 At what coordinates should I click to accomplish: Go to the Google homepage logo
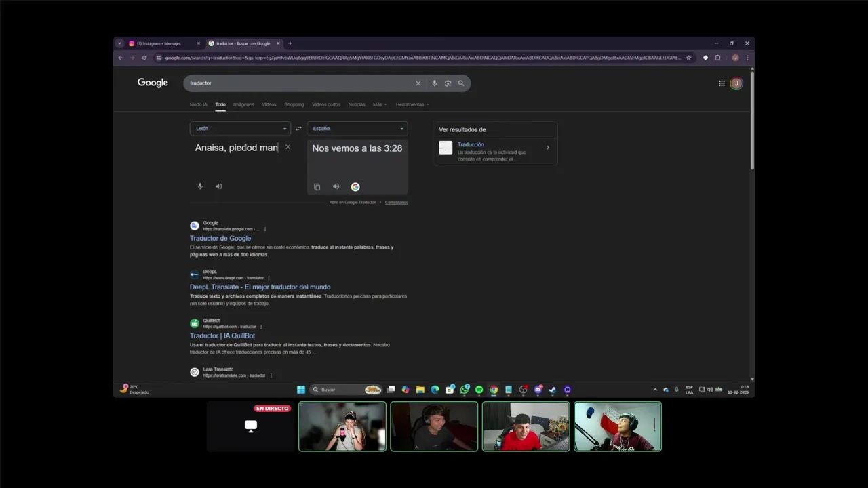tap(153, 83)
